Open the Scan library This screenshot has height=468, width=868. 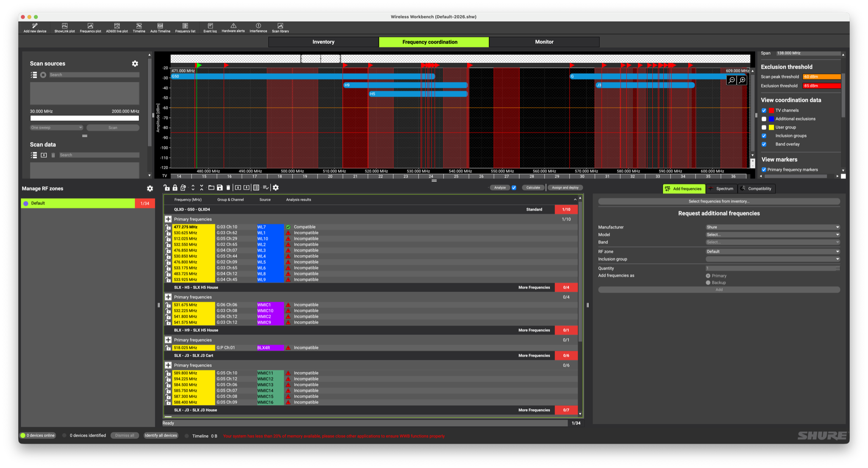(x=280, y=28)
